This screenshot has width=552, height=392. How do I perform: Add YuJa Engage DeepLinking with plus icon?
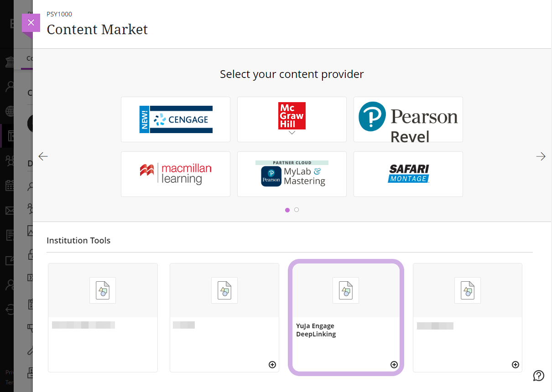click(x=394, y=365)
